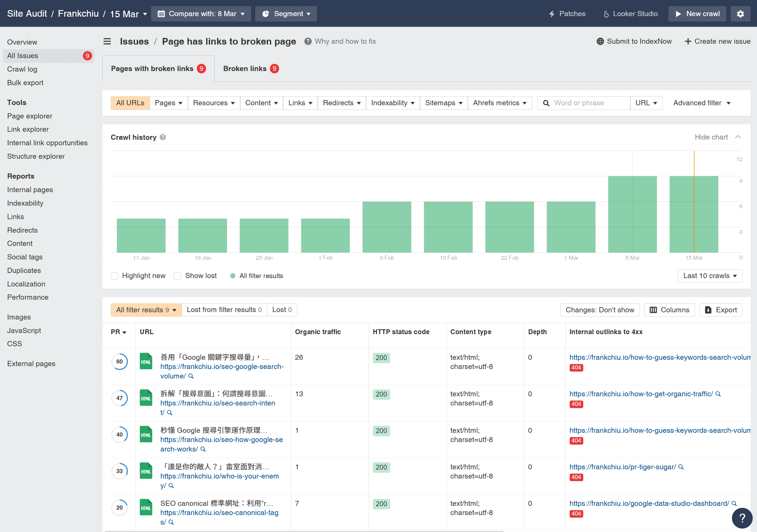Open the Compare with 8 Mar dropdown
757x532 pixels.
(201, 14)
